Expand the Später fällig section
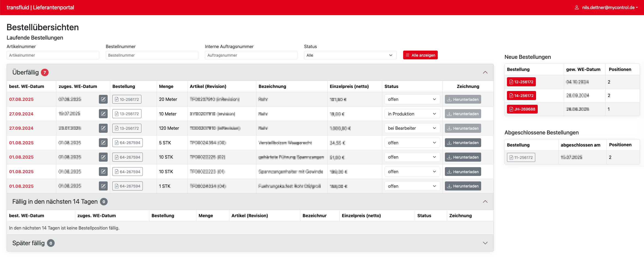 [x=485, y=243]
